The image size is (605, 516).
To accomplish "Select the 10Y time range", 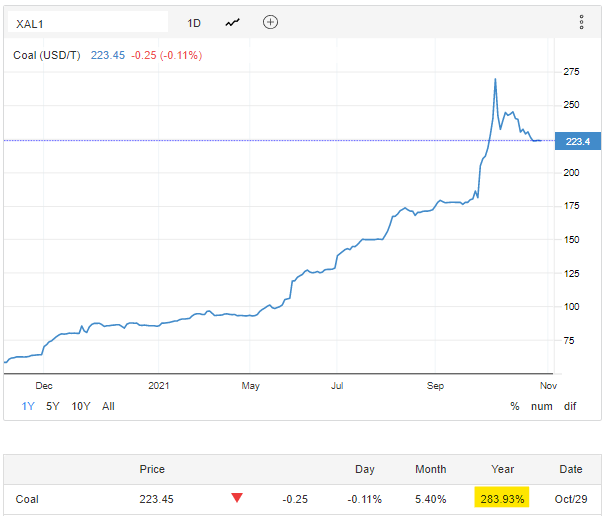I will pos(81,406).
